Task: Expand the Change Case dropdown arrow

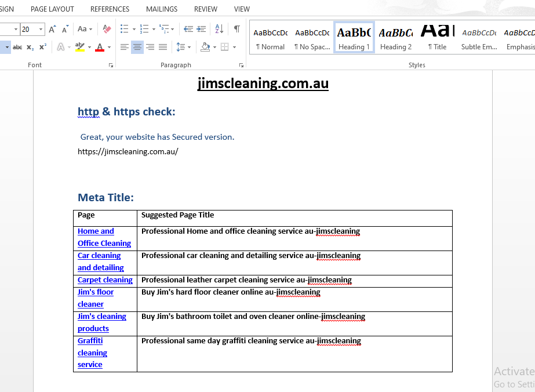Action: point(91,30)
